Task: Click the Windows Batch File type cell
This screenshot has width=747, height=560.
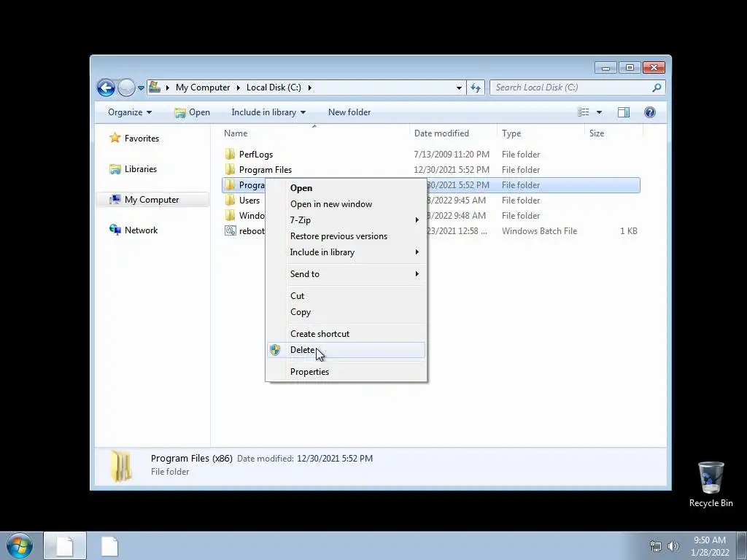Action: (x=539, y=231)
